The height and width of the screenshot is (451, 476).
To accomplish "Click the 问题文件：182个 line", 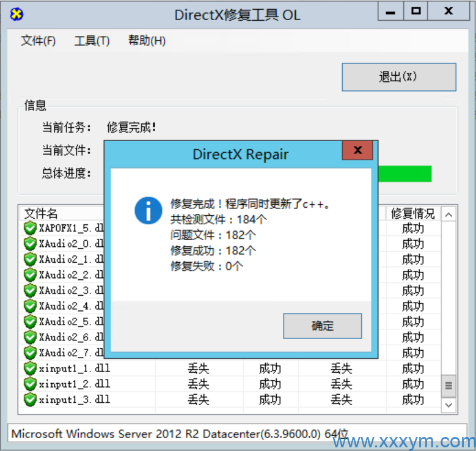I will [x=213, y=235].
